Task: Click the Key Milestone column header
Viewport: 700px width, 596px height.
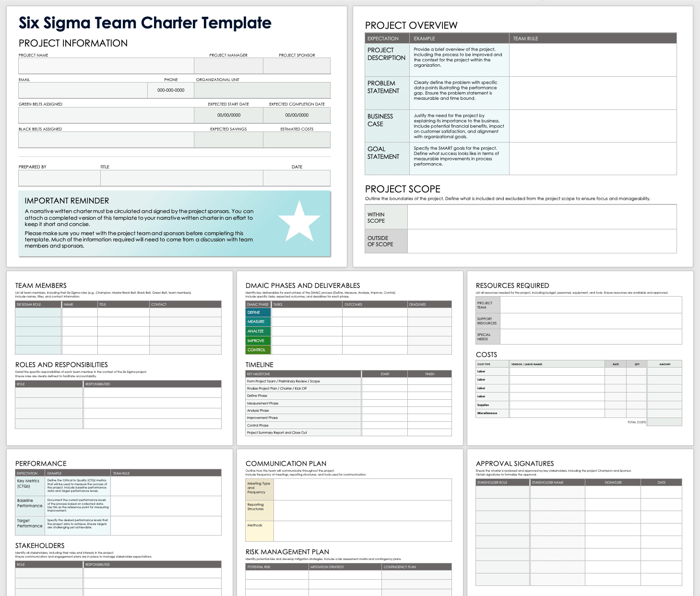Action: coord(303,374)
